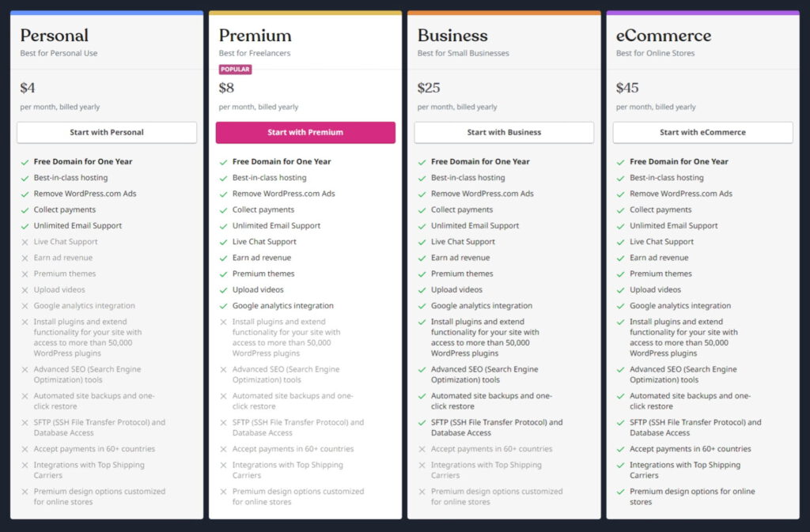Image resolution: width=810 pixels, height=532 pixels.
Task: Click the green check beside Premium themes in Premium column
Action: (221, 274)
